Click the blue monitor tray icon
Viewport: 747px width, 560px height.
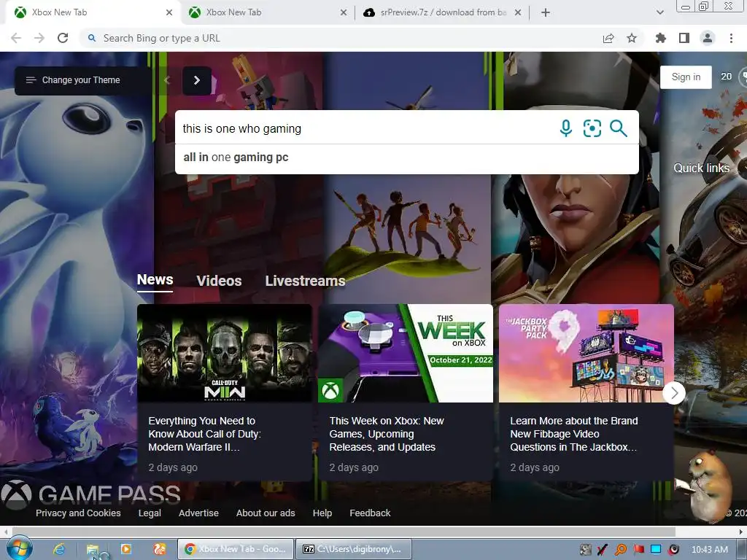tap(656, 550)
